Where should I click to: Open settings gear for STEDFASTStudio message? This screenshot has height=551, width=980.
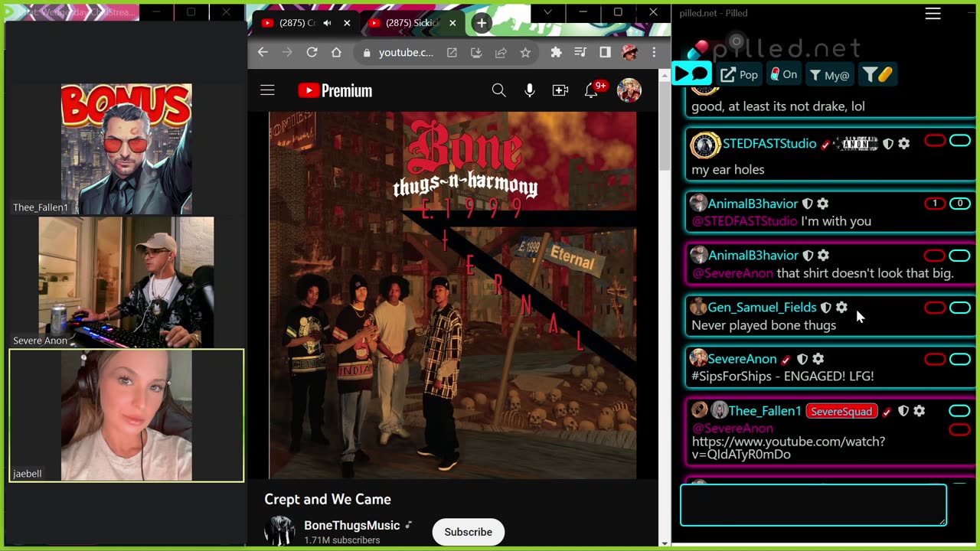904,144
